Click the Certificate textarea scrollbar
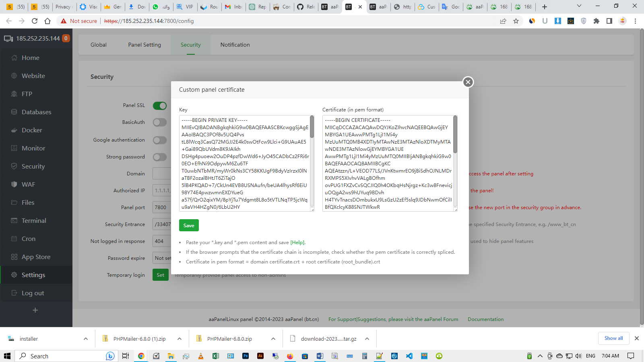 tap(455, 134)
